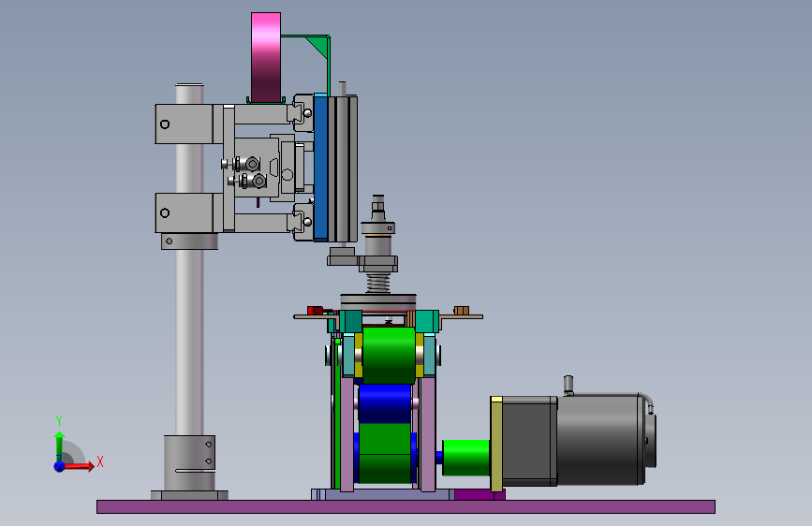Select the olive motor mounting flange
Image resolution: width=812 pixels, height=526 pixels.
pos(496,444)
